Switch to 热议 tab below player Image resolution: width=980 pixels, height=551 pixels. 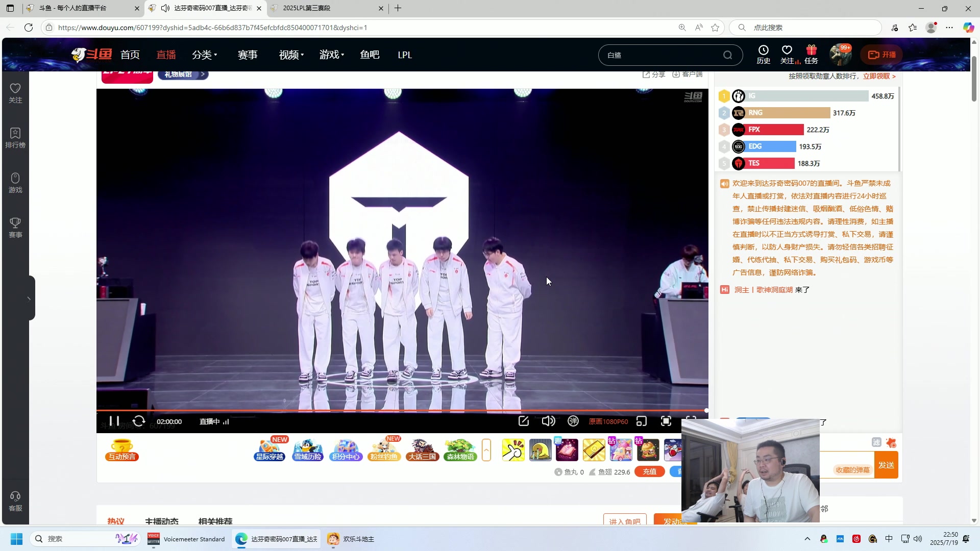tap(116, 521)
